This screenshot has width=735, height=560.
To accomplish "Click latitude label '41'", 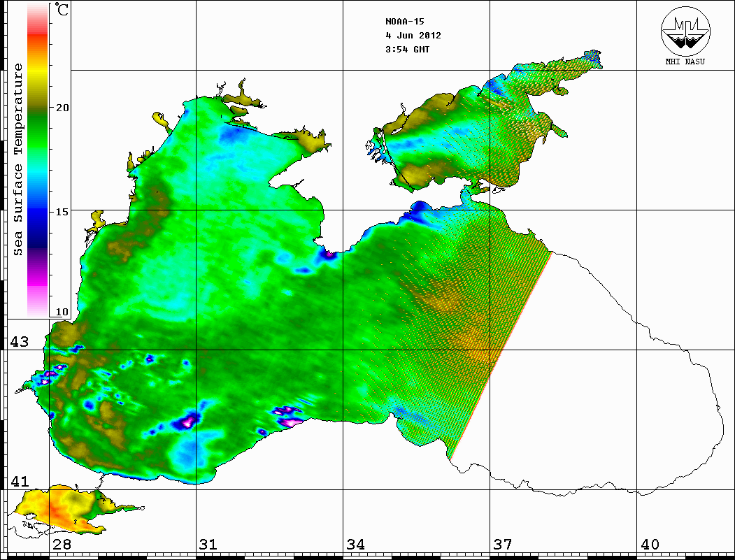I will [x=20, y=481].
